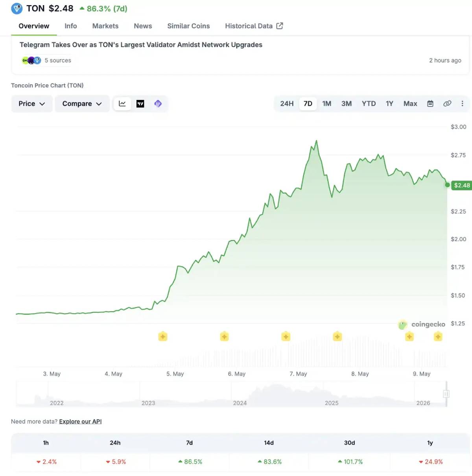Viewport: 472px width, 476px height.
Task: Select the Max time range
Action: click(x=410, y=103)
